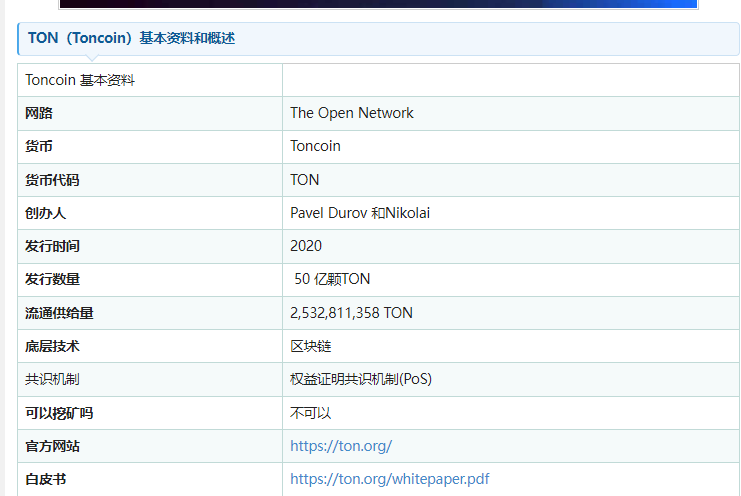Select the 可以挖矿吗 label cell
Screen dimensions: 741x496
pos(59,413)
